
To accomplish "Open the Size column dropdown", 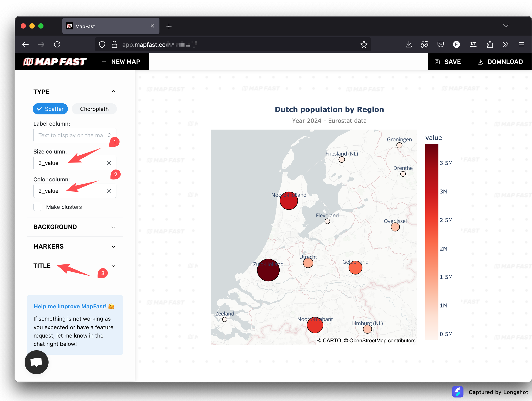I will 75,163.
